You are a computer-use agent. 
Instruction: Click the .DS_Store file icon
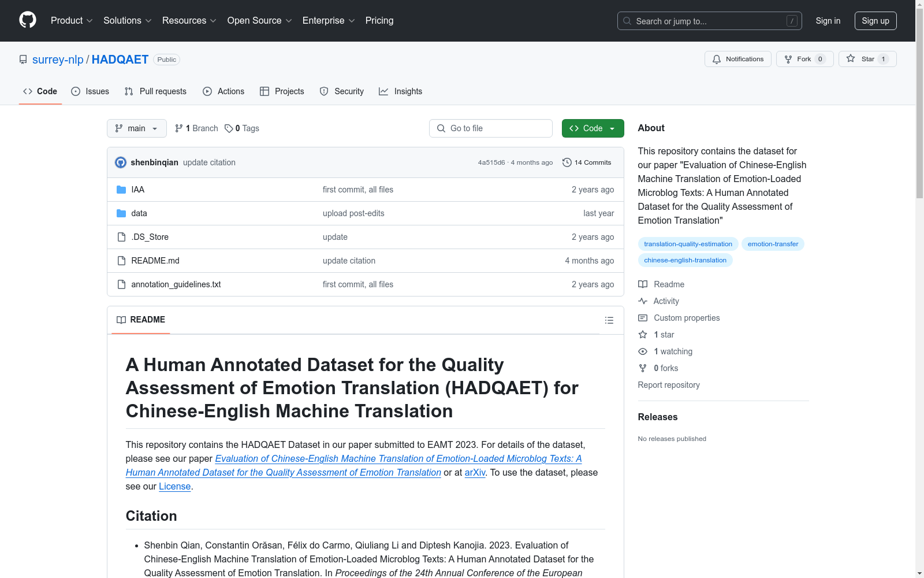coord(121,237)
